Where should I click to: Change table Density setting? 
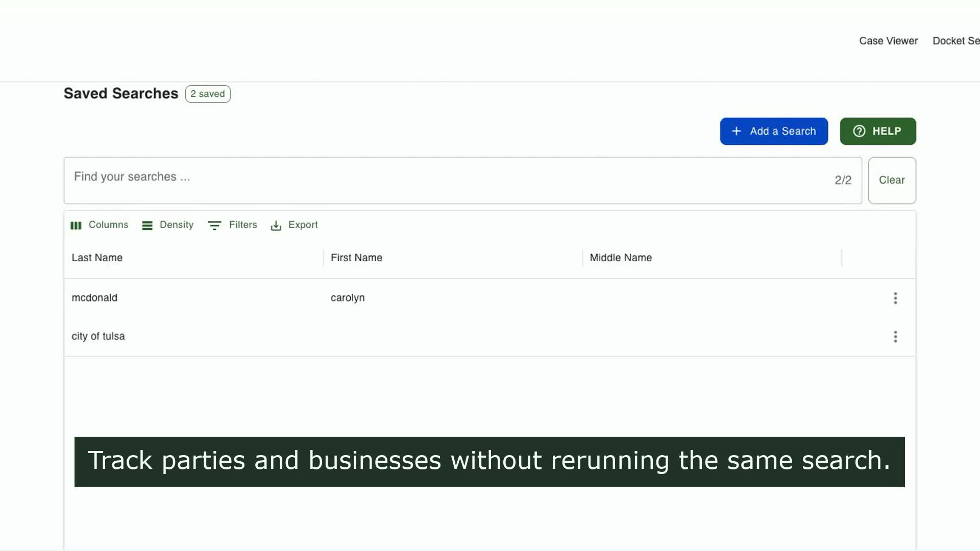coord(167,225)
